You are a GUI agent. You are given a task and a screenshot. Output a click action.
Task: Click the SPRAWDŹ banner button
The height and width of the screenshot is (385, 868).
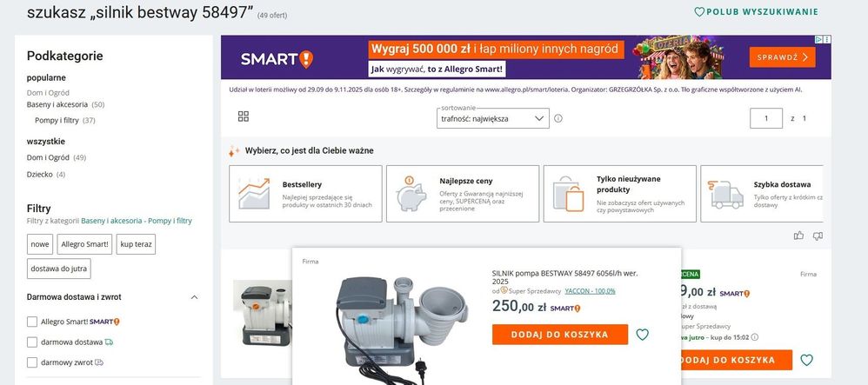click(782, 57)
